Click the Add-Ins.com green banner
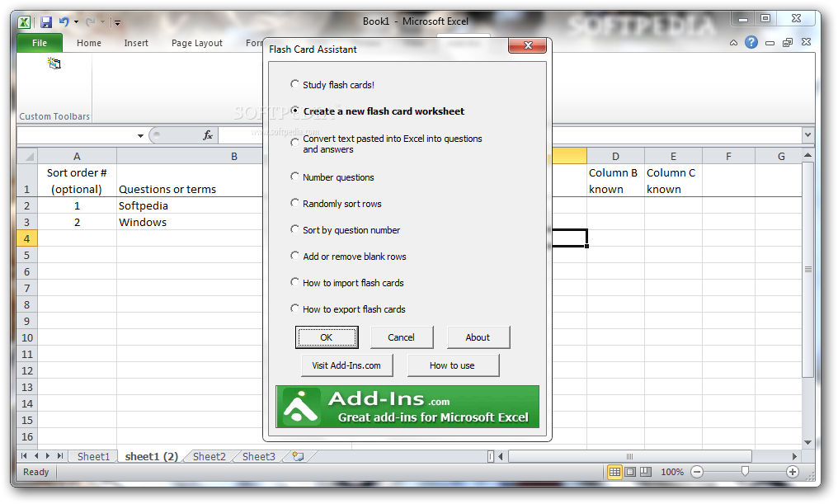The width and height of the screenshot is (838, 504). click(407, 407)
